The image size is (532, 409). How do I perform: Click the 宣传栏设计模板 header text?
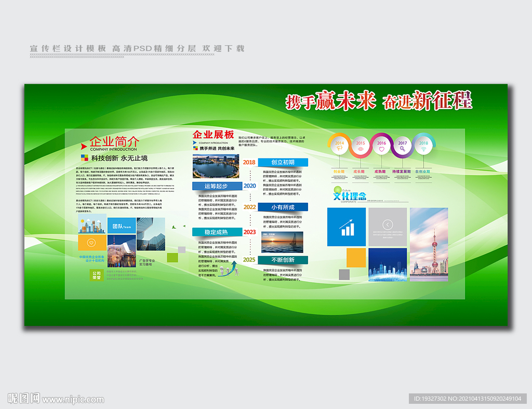68,48
